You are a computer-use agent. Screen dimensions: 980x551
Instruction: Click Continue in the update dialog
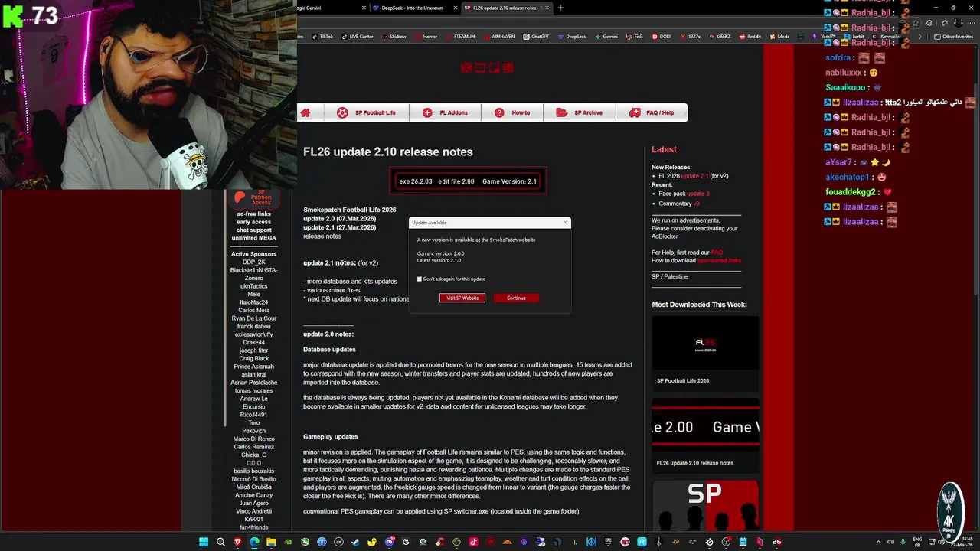516,298
